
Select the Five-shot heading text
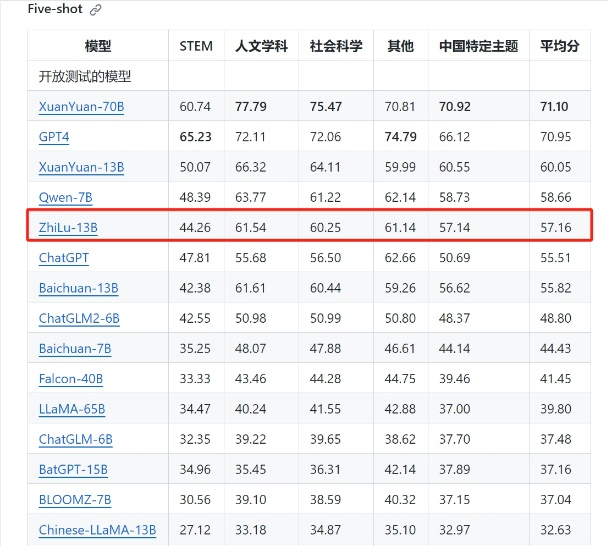point(55,9)
